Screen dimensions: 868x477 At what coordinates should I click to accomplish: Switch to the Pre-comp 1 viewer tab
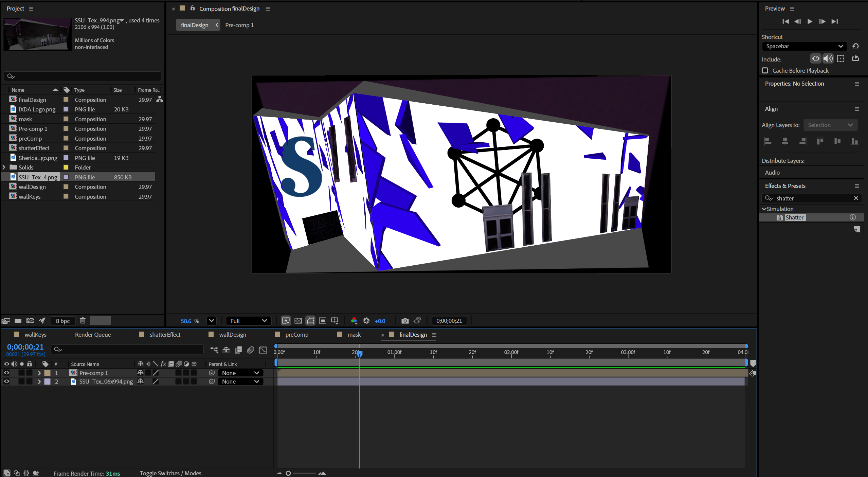click(x=239, y=25)
